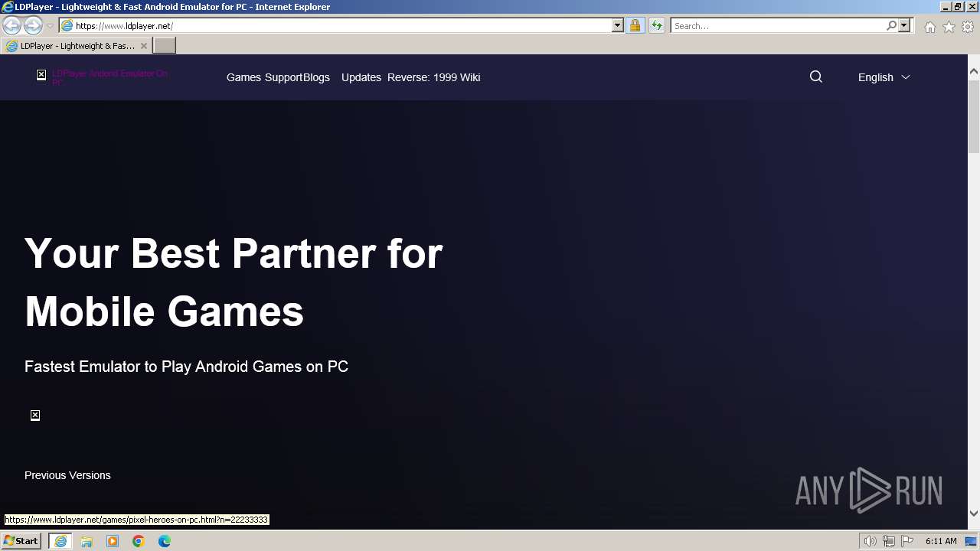The image size is (980, 551).
Task: Open the Blogs menu item
Action: pyautogui.click(x=316, y=77)
